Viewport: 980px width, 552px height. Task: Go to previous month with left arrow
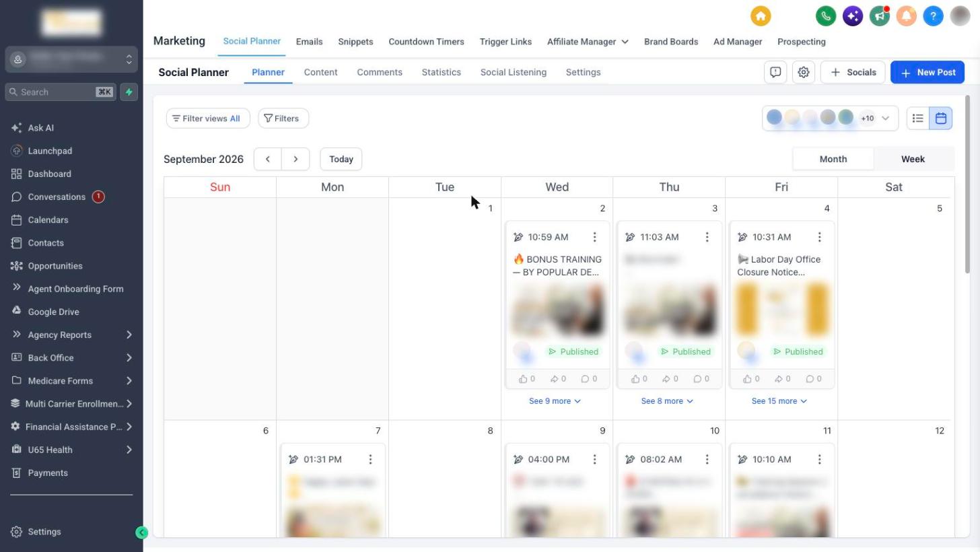[268, 159]
